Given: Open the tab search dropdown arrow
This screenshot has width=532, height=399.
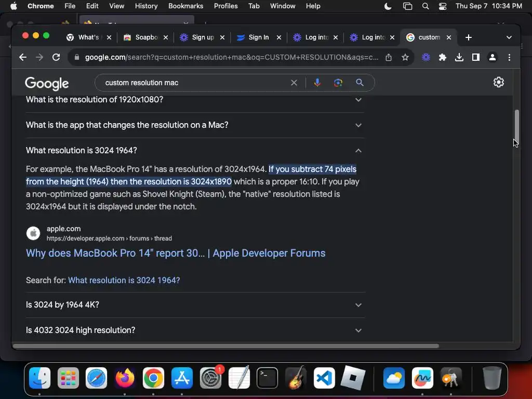Looking at the screenshot, I should click(509, 37).
